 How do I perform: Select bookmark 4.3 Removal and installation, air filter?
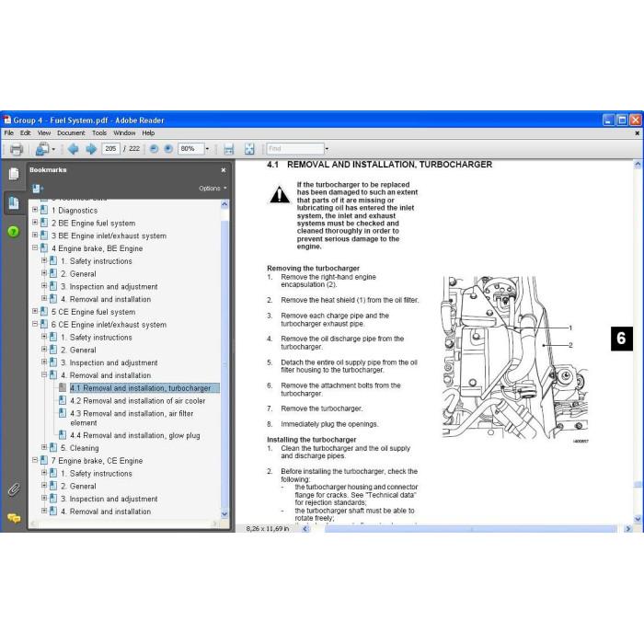[x=132, y=418]
